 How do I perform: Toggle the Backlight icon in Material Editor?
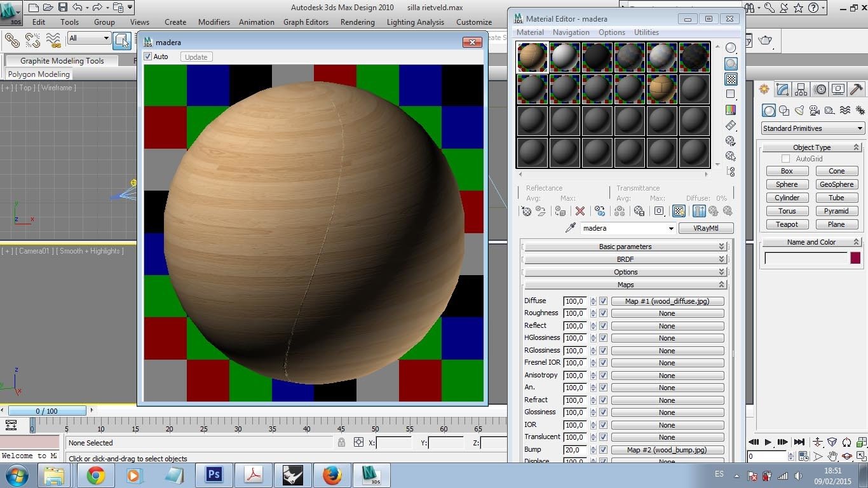(731, 64)
